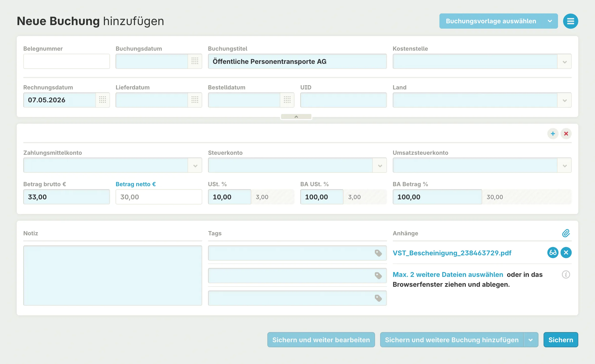Delete attached VST_Bescheinigung PDF file

(566, 253)
